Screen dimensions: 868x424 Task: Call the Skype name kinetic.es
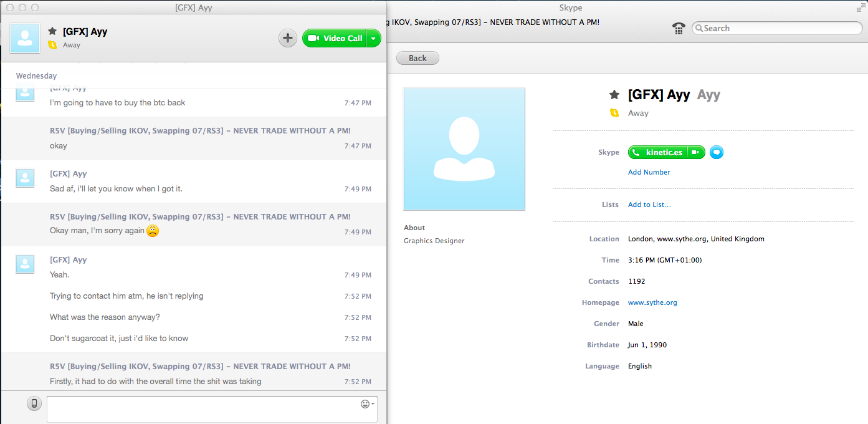pyautogui.click(x=658, y=153)
